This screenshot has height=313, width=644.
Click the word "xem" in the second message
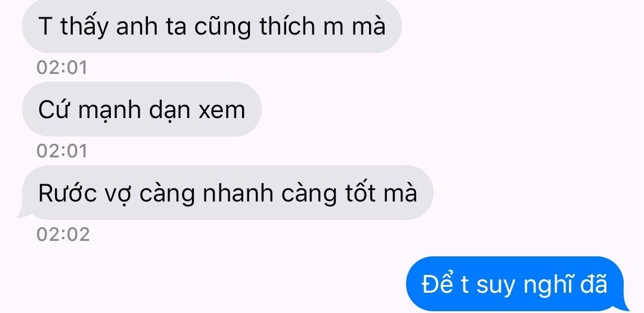click(x=222, y=111)
